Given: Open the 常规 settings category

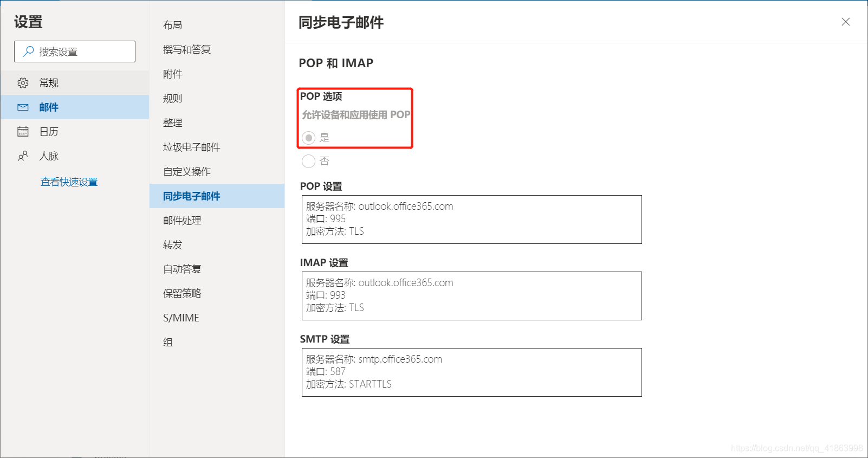Looking at the screenshot, I should (75, 83).
